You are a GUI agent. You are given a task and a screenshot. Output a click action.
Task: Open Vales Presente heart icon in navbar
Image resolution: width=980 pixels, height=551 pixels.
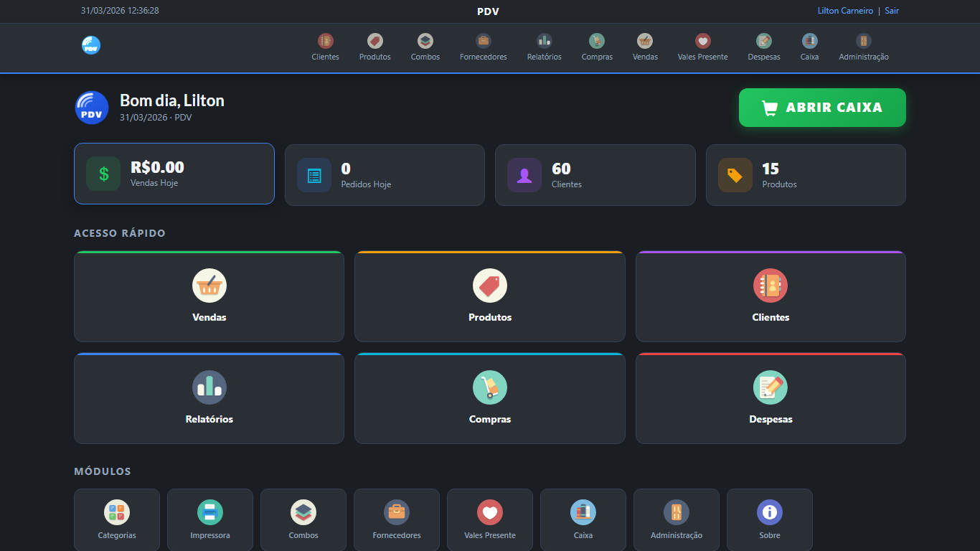pyautogui.click(x=703, y=41)
